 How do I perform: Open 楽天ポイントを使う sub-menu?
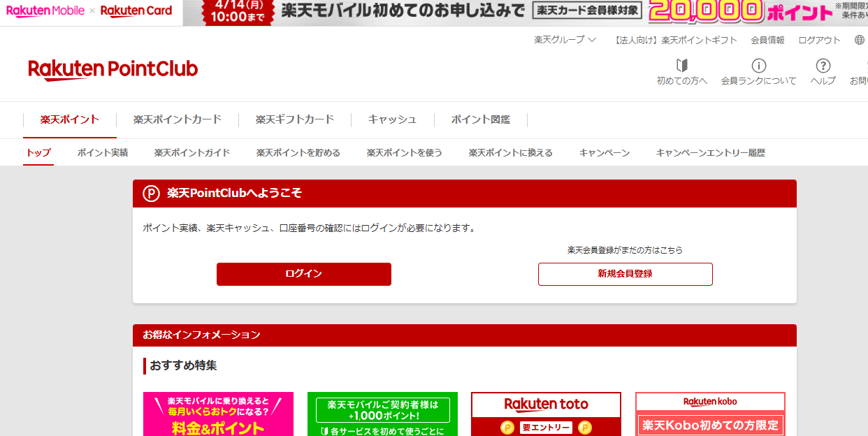(405, 152)
